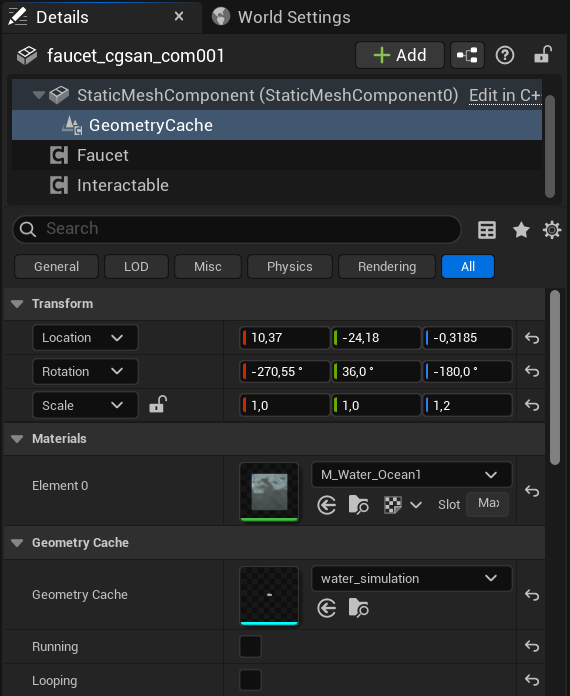Select the Interactable component

[277, 185]
